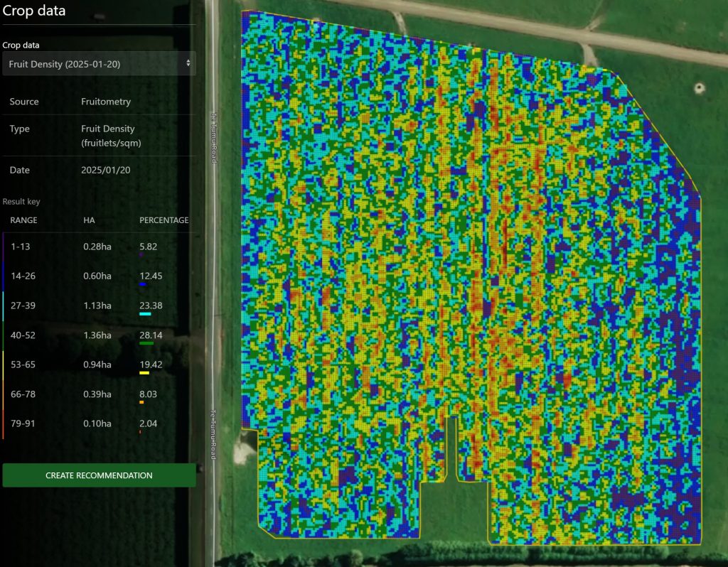
Task: Open the Fruit Density crop data dropdown
Action: click(x=98, y=64)
